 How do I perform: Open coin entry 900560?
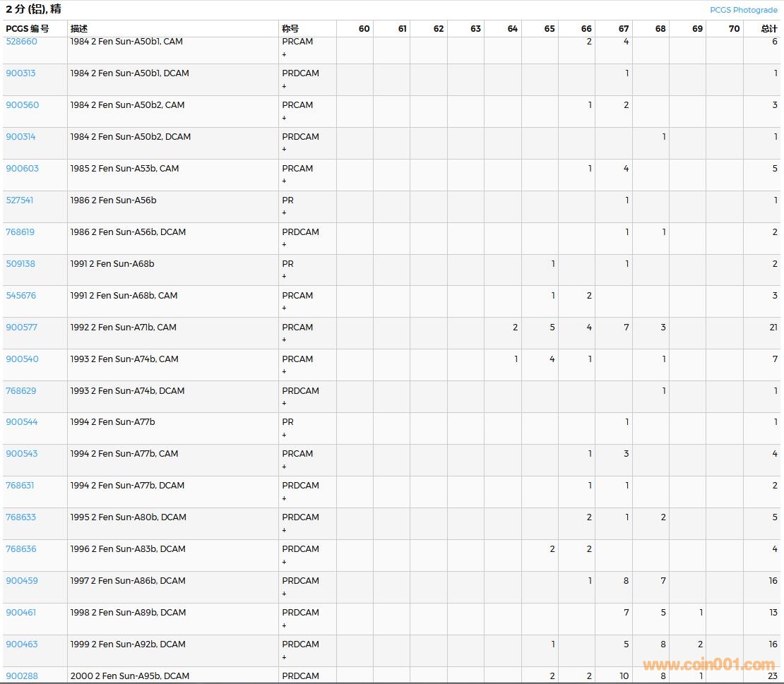coord(22,105)
